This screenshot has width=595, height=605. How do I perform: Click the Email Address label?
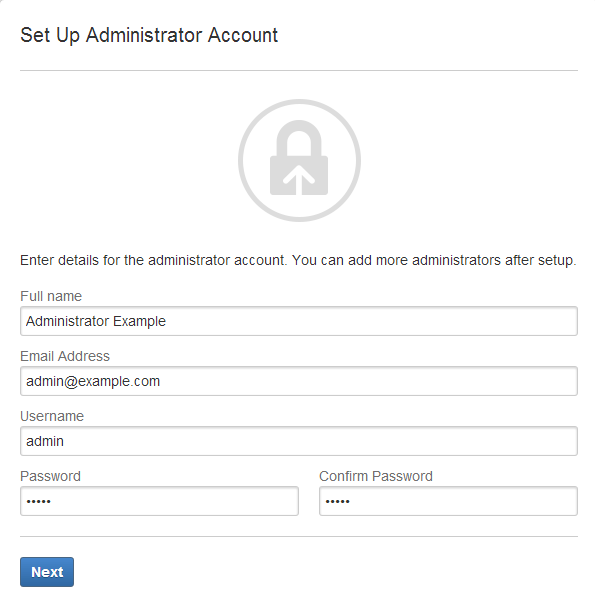click(x=65, y=356)
